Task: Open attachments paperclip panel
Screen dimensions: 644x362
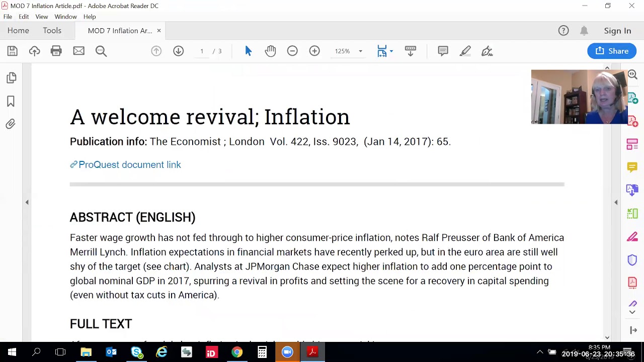Action: tap(11, 124)
